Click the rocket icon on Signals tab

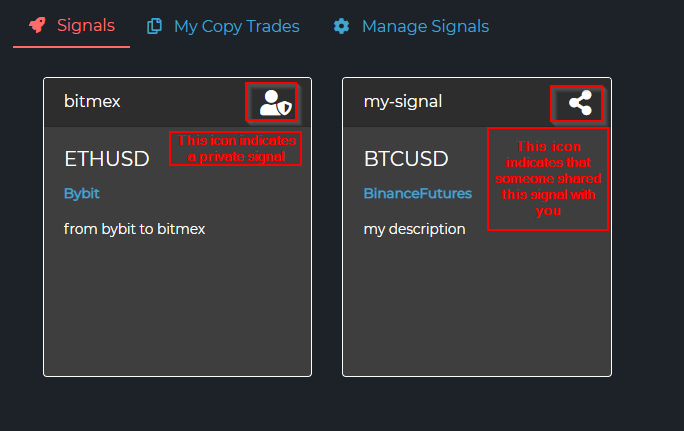pyautogui.click(x=37, y=26)
